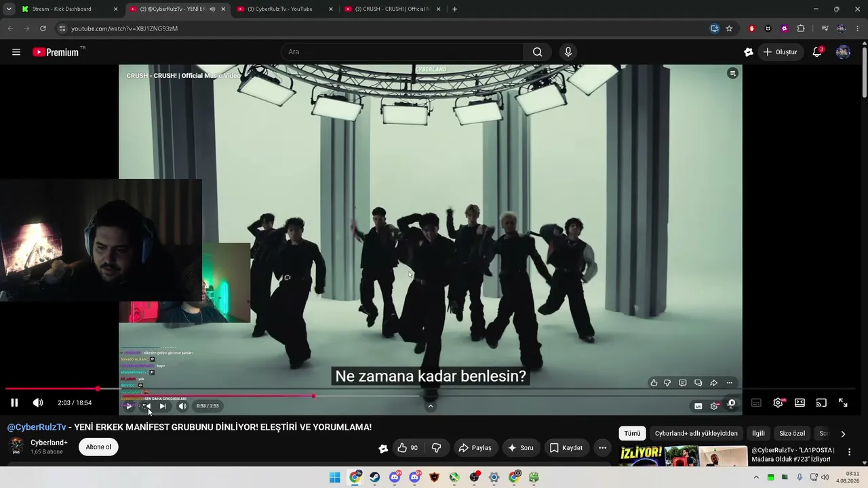The width and height of the screenshot is (868, 488).
Task: Save video with Kaydet button
Action: click(566, 448)
